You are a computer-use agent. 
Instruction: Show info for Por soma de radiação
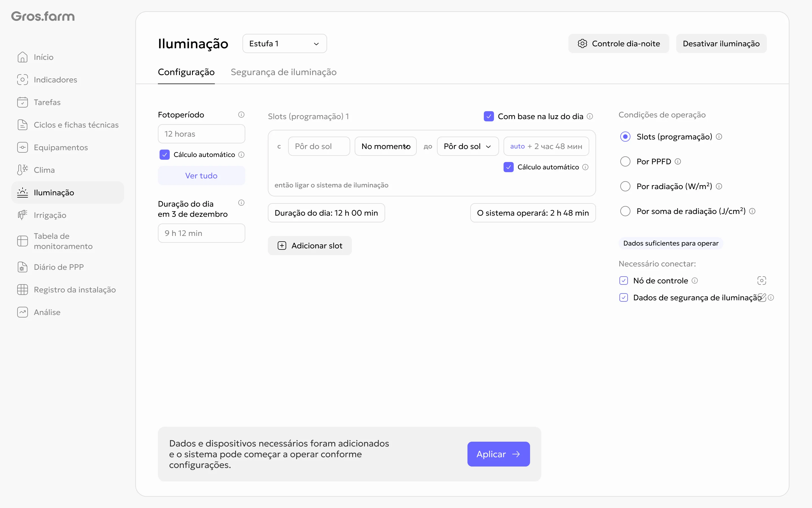(752, 211)
